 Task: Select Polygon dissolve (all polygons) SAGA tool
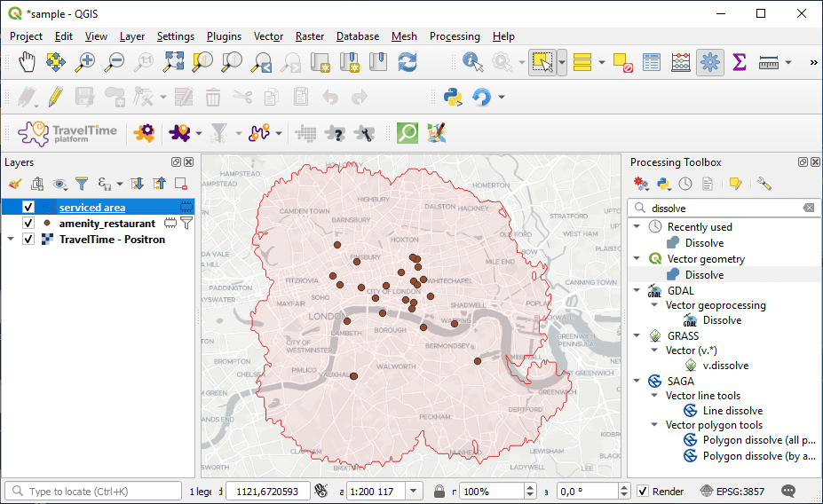coord(758,440)
